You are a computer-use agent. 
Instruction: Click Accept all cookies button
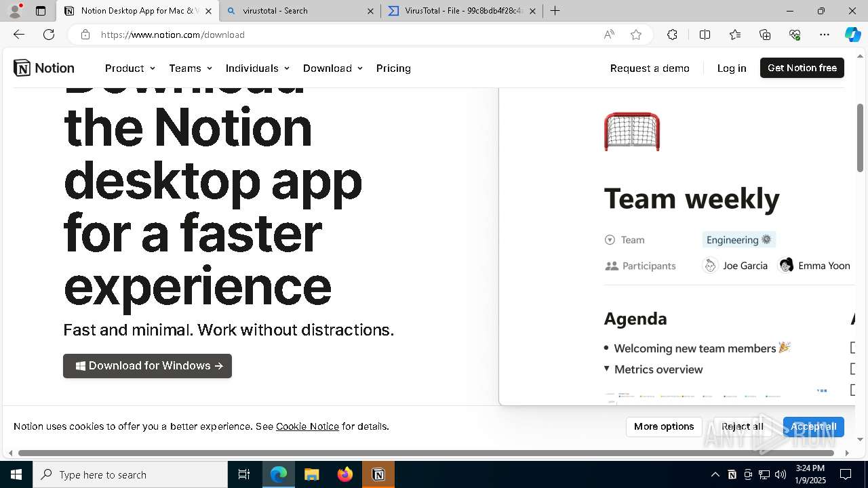click(x=814, y=426)
